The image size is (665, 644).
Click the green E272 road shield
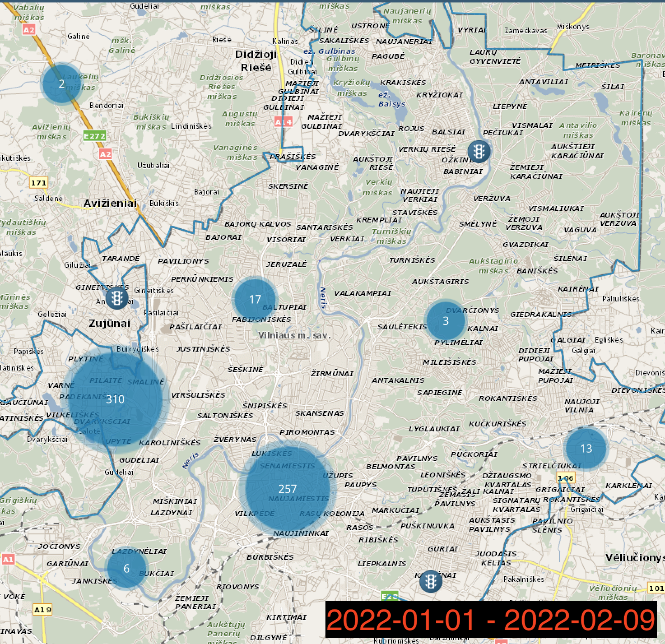coord(95,136)
